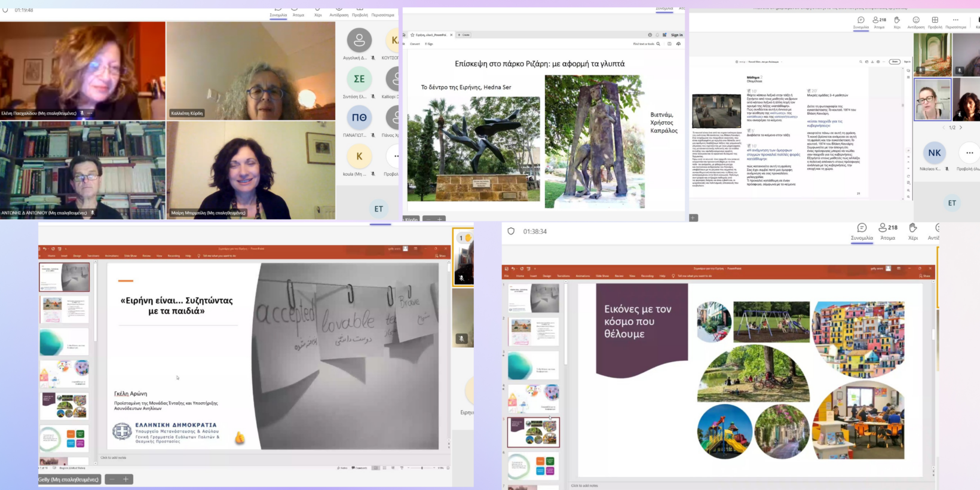Image resolution: width=980 pixels, height=490 pixels.
Task: Click the magnifier search icon in PDF viewer
Action: 659,44
